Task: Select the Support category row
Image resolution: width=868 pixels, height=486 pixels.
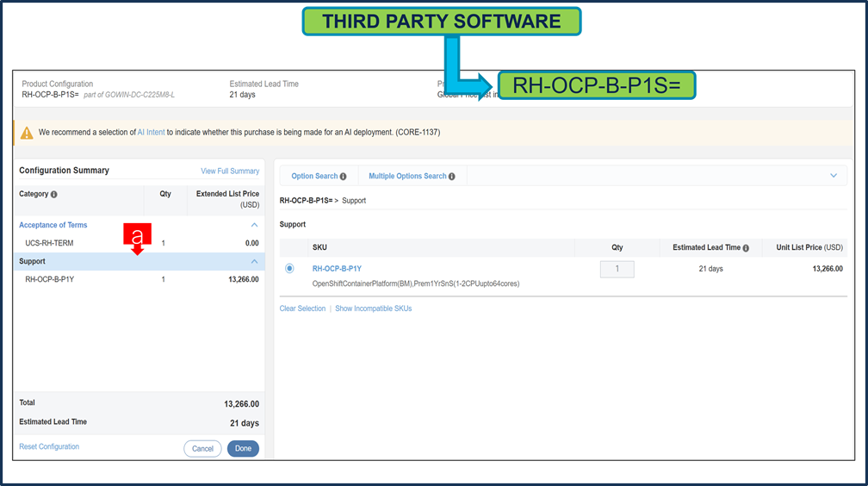Action: coord(139,262)
